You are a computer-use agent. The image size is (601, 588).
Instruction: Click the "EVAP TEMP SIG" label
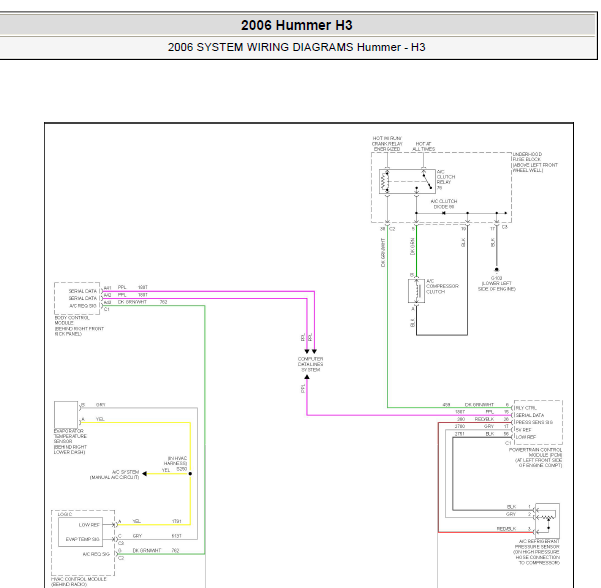[82, 539]
